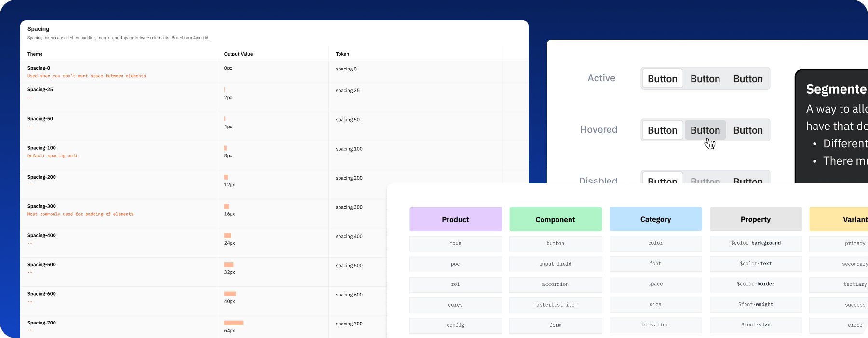The width and height of the screenshot is (868, 338).
Task: Select the $color-text property cell
Action: click(x=756, y=264)
